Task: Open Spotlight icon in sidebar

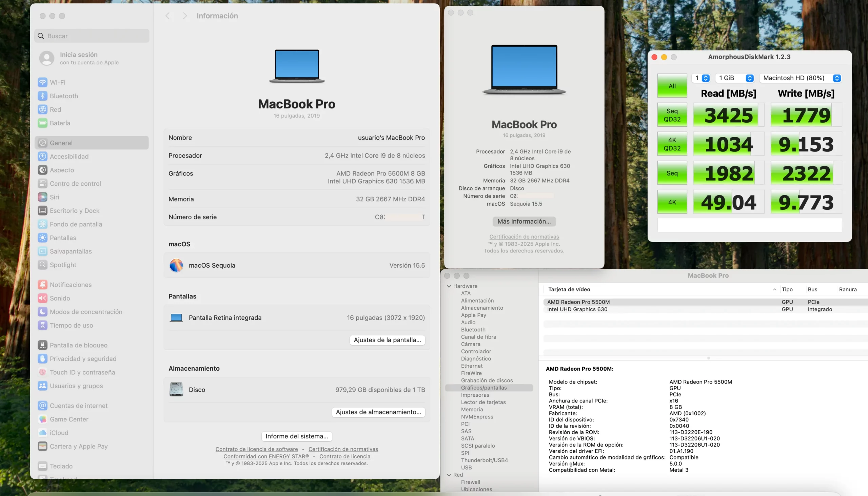Action: (x=42, y=265)
